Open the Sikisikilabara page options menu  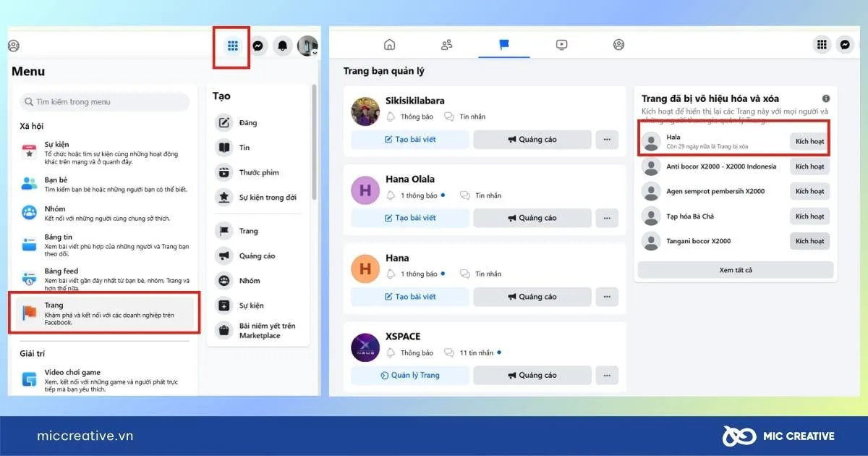pos(606,139)
